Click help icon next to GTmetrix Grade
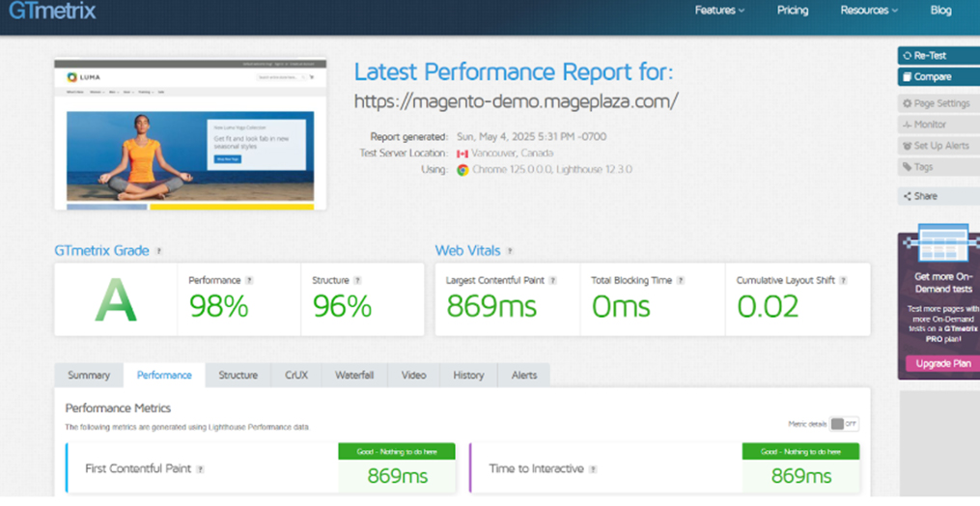The height and width of the screenshot is (506, 980). coord(158,251)
